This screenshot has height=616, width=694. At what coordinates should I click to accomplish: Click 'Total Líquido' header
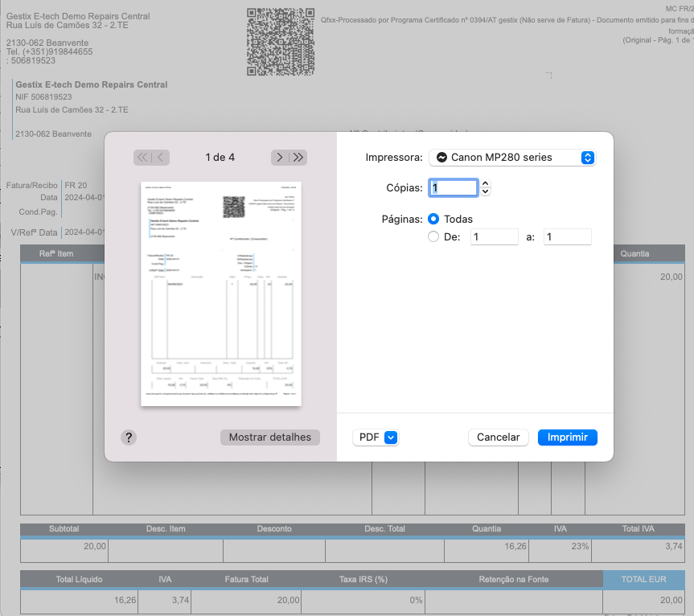click(x=79, y=579)
